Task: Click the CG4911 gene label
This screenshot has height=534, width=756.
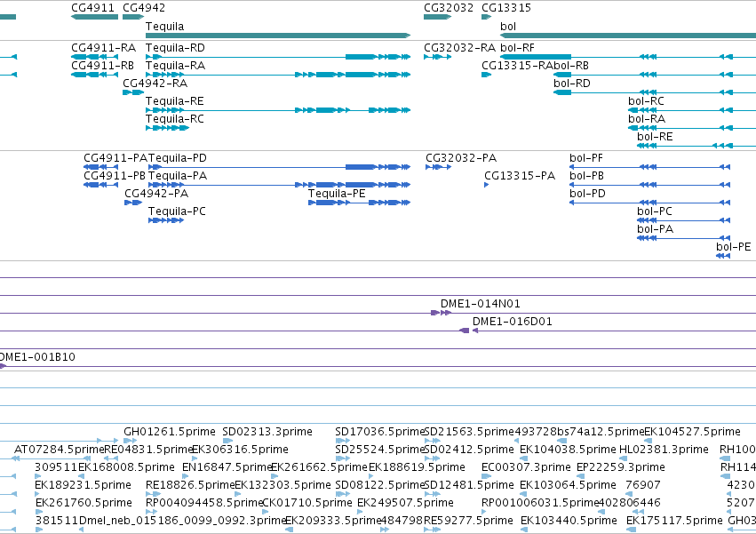Action: pyautogui.click(x=92, y=8)
